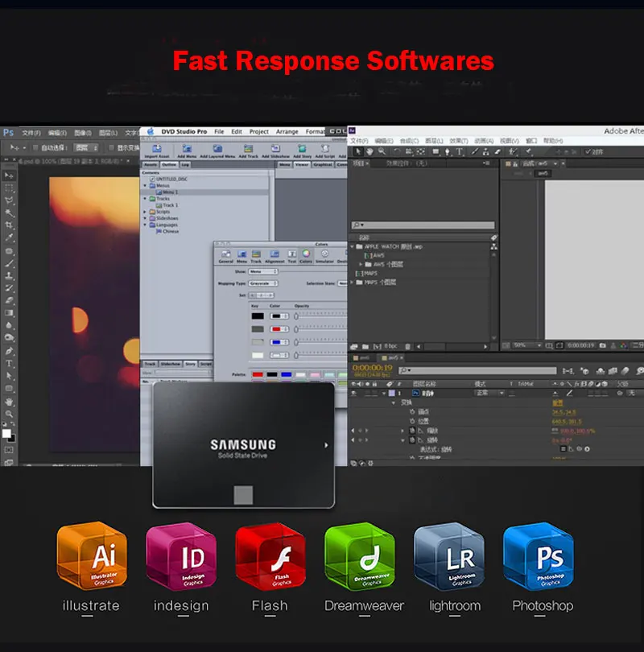
Task: Toggle the 对齐 checkbox in After Effects toolbar
Action: click(x=588, y=152)
